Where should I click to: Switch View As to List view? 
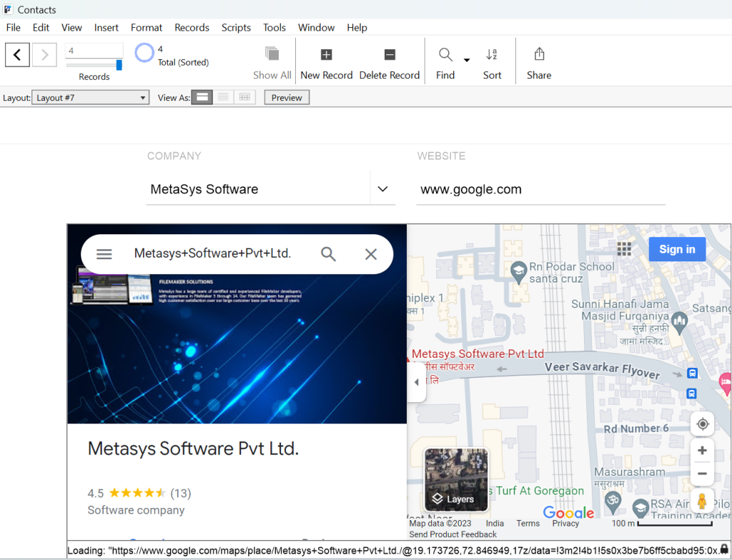click(x=222, y=96)
